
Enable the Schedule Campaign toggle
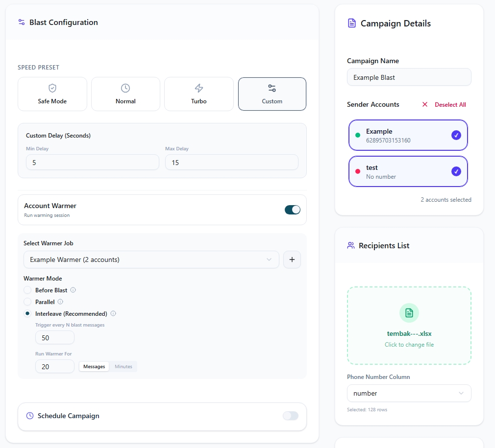click(291, 416)
